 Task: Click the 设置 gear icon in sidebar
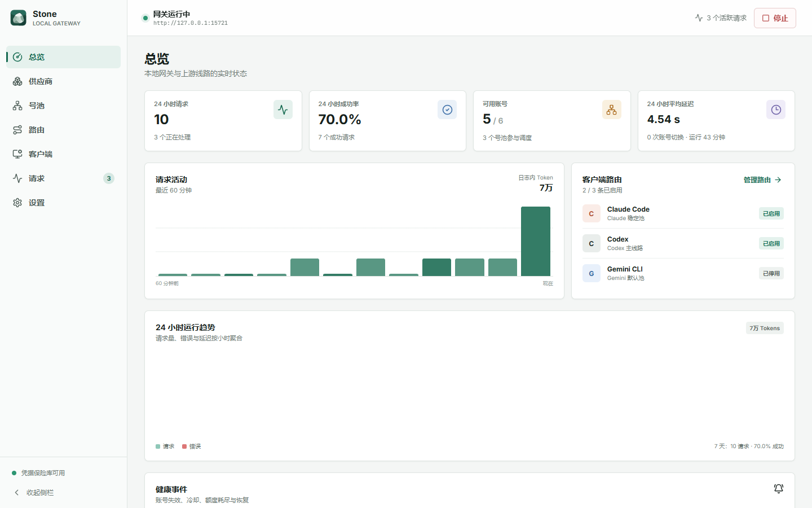(17, 203)
